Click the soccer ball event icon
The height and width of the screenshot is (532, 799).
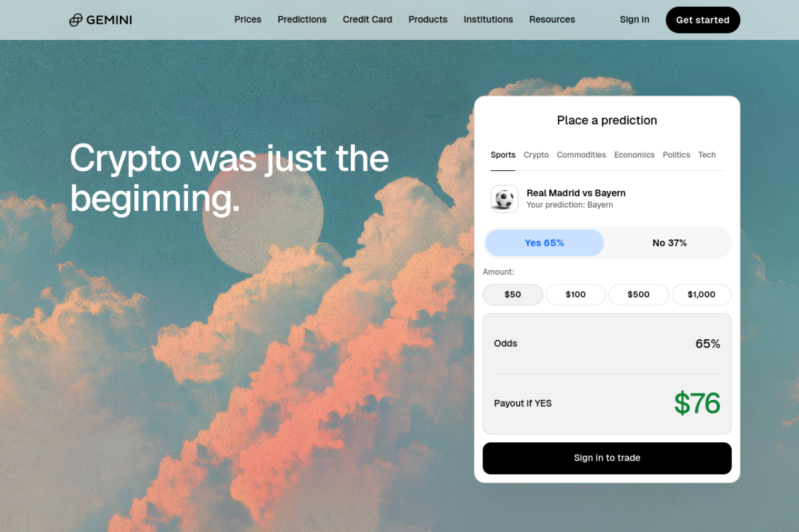click(504, 199)
